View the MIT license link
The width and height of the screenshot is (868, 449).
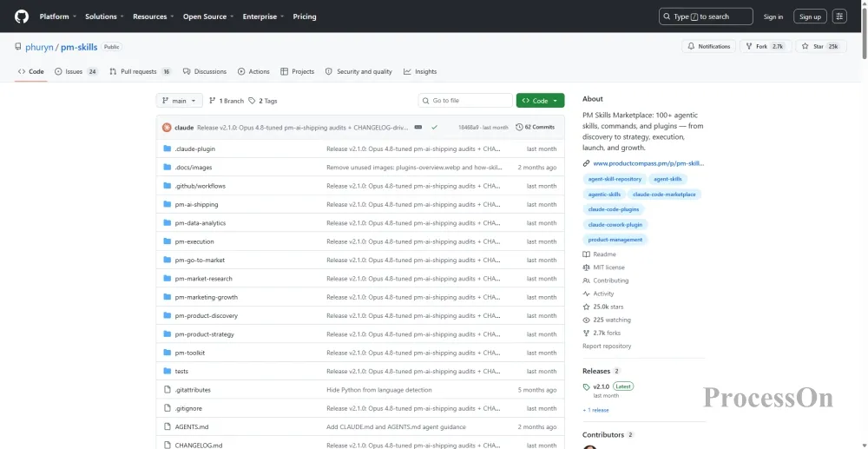click(x=603, y=267)
